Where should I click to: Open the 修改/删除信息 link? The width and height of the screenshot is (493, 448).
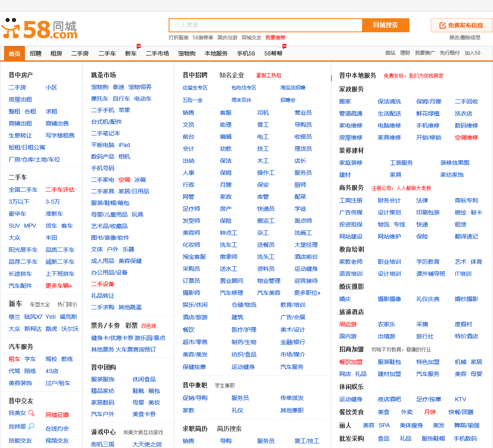465,37
